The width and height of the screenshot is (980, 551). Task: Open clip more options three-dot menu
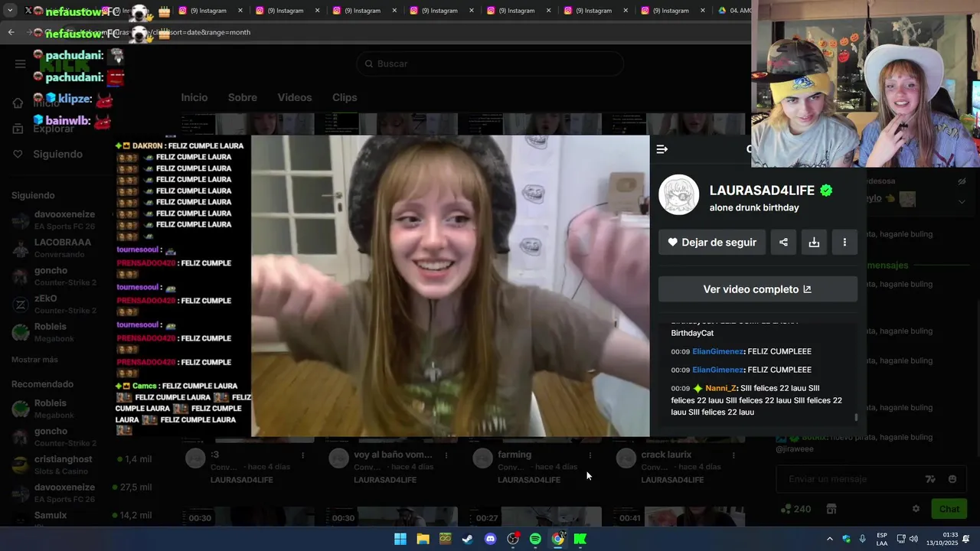pyautogui.click(x=844, y=242)
